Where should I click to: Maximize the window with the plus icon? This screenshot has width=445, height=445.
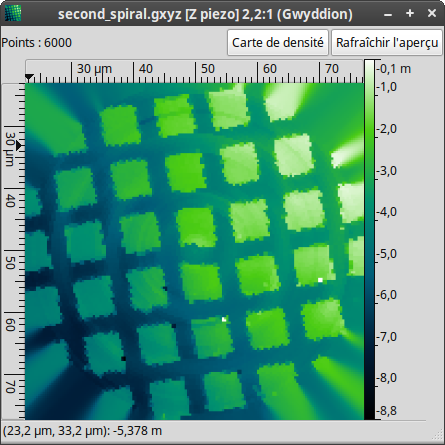coord(410,13)
